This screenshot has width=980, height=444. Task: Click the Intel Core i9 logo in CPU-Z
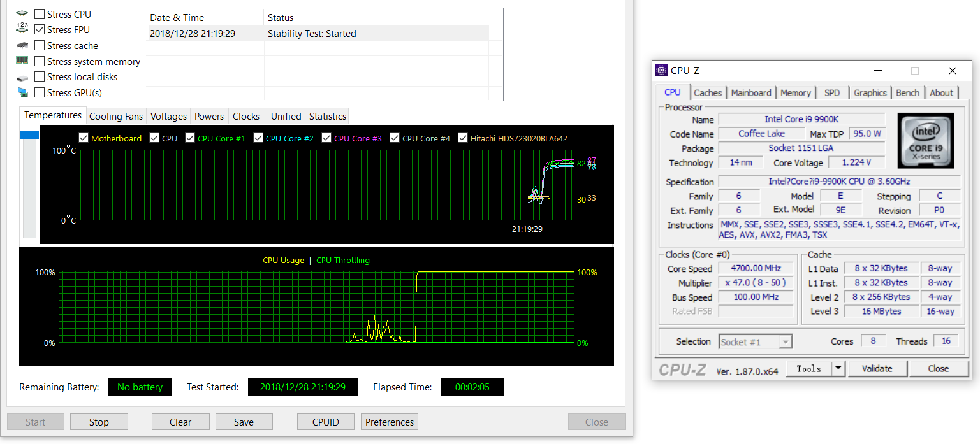(925, 141)
